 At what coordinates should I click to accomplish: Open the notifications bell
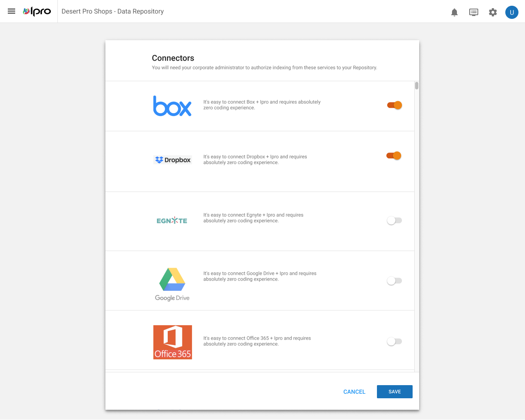tap(454, 12)
